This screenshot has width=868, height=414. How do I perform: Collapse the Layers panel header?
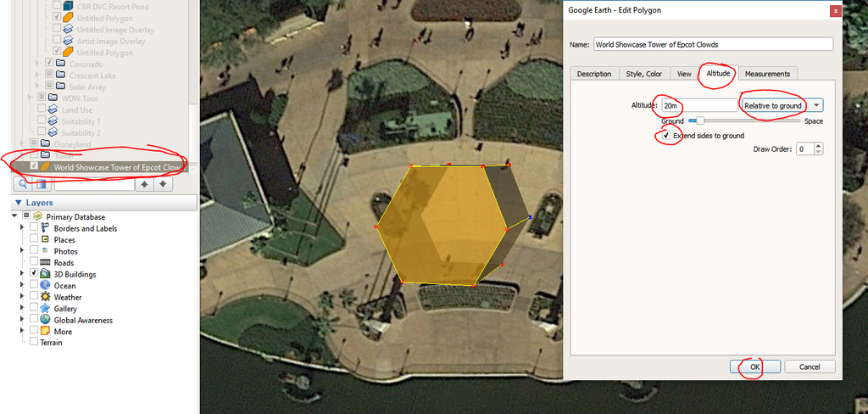coord(19,204)
